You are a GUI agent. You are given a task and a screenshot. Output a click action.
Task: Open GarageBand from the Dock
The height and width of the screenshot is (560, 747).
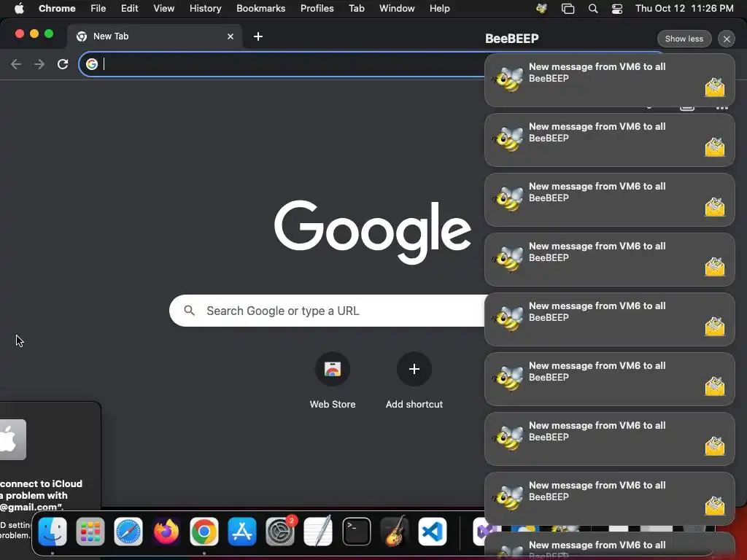(395, 532)
